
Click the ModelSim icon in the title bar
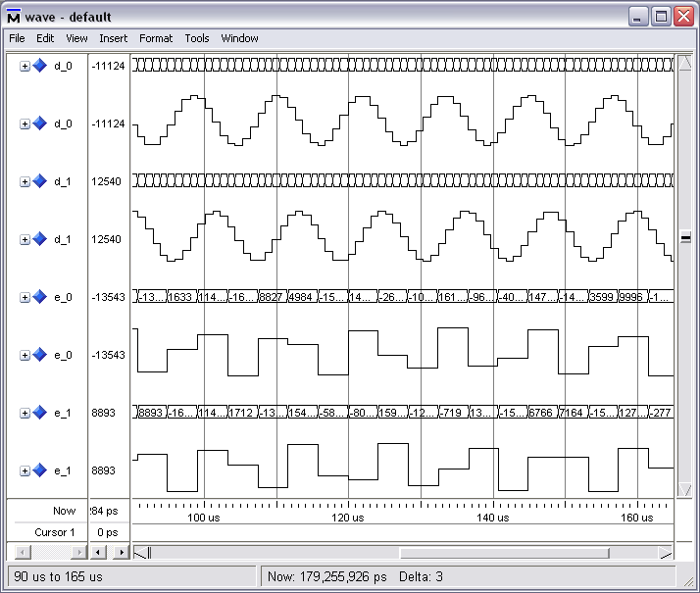point(14,16)
